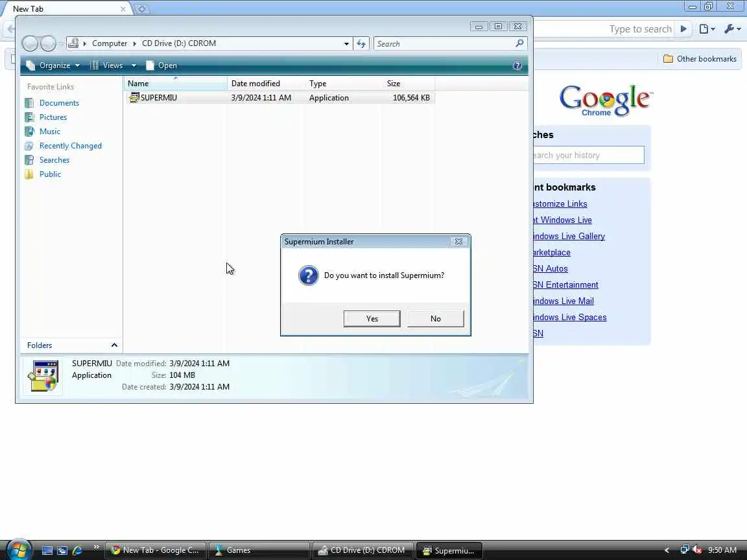Switch to Games taskbar button

point(259,550)
